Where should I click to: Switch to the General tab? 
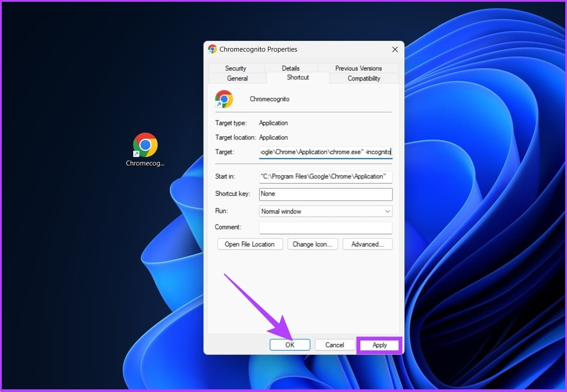[x=237, y=78]
